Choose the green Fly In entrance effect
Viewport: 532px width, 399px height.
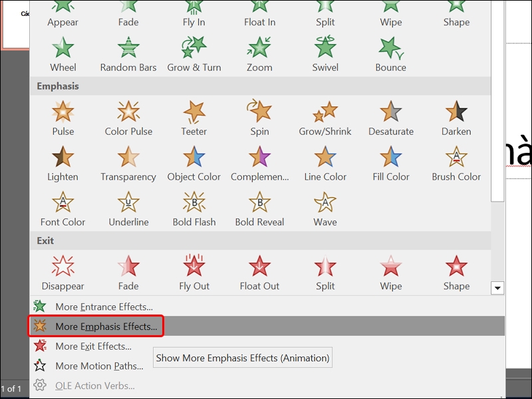[194, 14]
